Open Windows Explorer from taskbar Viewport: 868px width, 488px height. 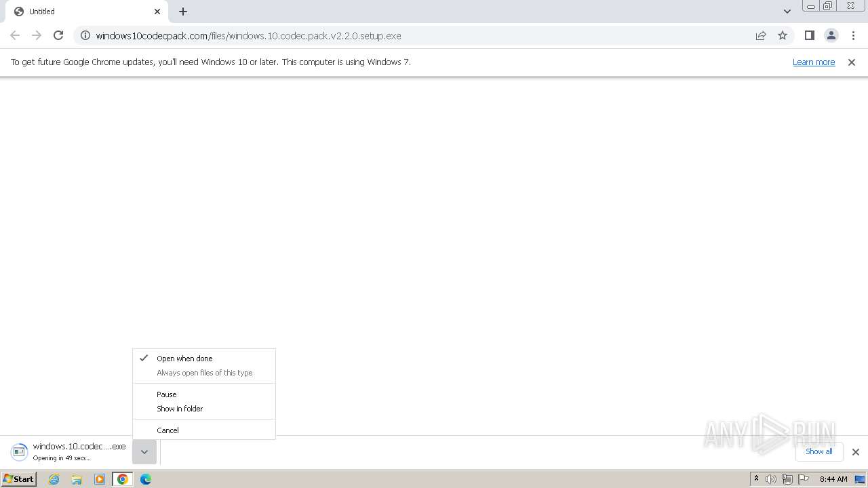tap(77, 479)
